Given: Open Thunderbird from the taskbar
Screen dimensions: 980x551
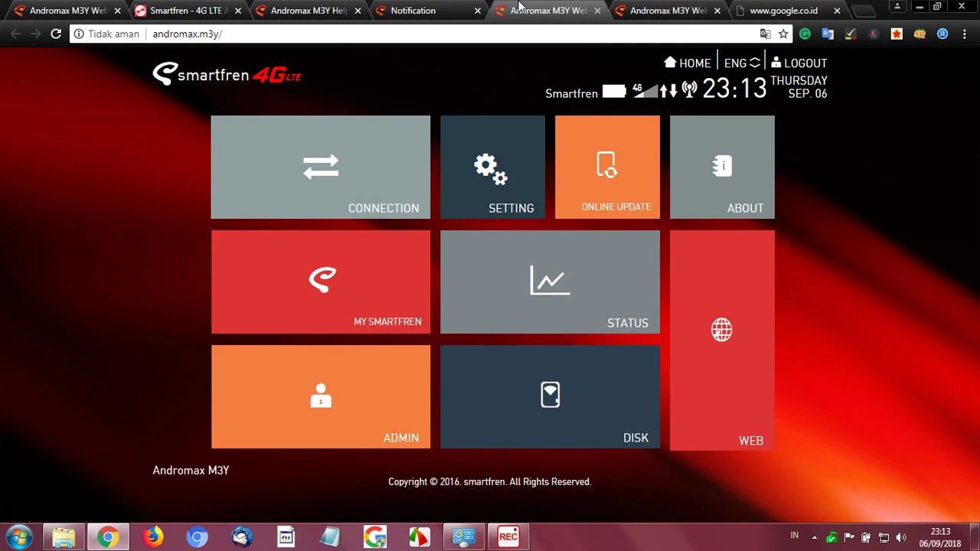Looking at the screenshot, I should coord(242,537).
